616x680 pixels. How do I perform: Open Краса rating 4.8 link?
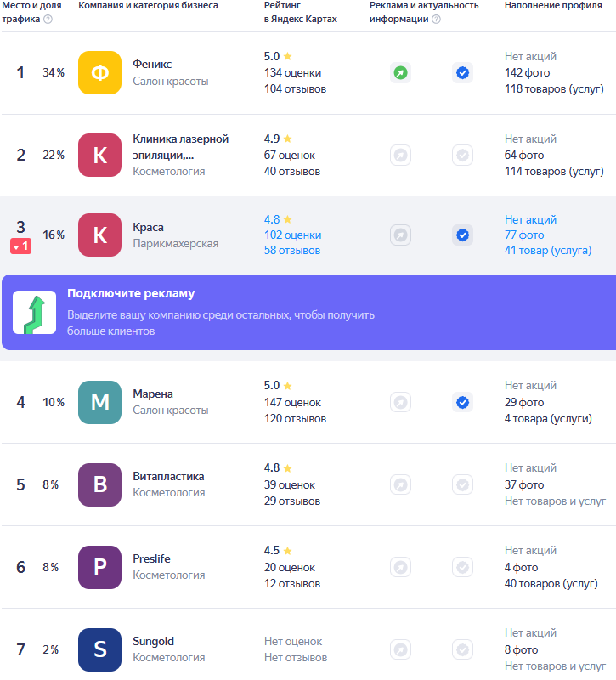point(278,219)
